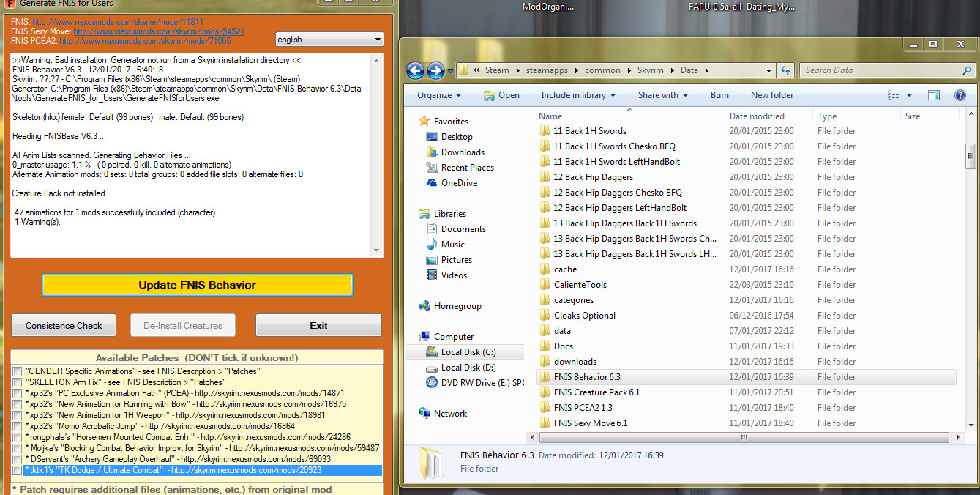The height and width of the screenshot is (495, 980).
Task: Click folder icon of CalienteTools row
Action: (544, 285)
